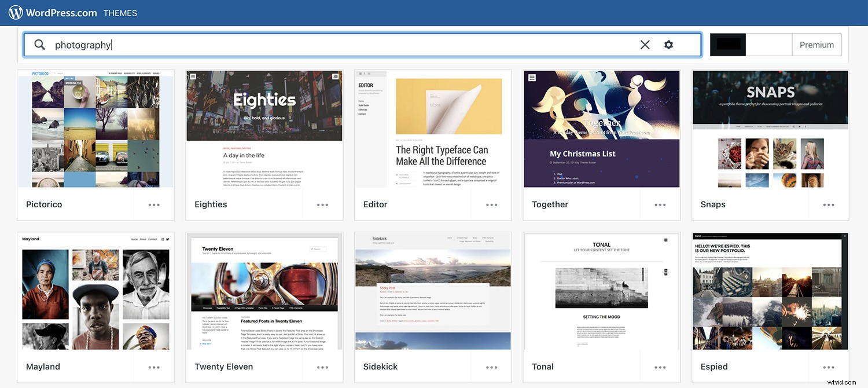Select the Editor theme name

[x=375, y=204]
